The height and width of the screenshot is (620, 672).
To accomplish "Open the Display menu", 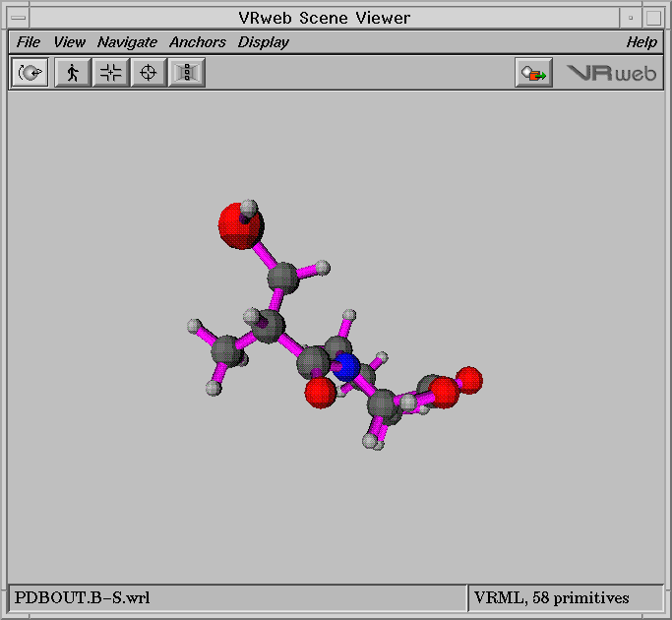I will 263,42.
